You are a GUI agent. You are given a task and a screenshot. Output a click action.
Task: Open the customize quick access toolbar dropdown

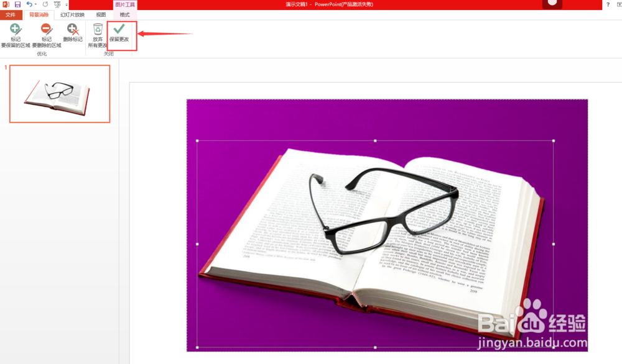pyautogui.click(x=67, y=5)
